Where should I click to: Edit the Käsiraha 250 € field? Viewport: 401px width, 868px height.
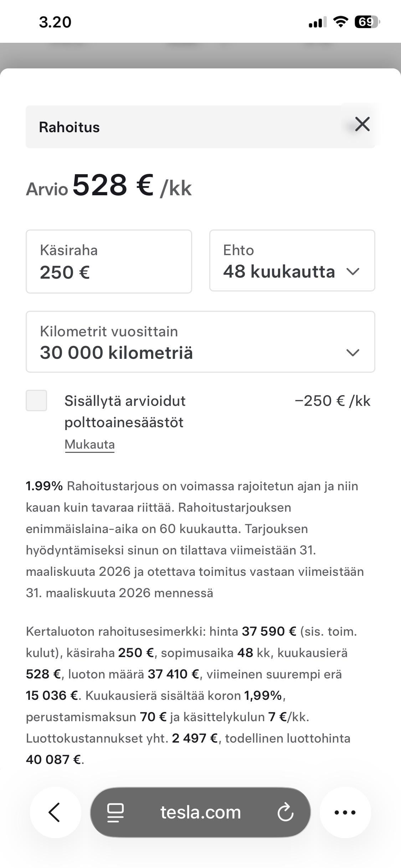(109, 262)
